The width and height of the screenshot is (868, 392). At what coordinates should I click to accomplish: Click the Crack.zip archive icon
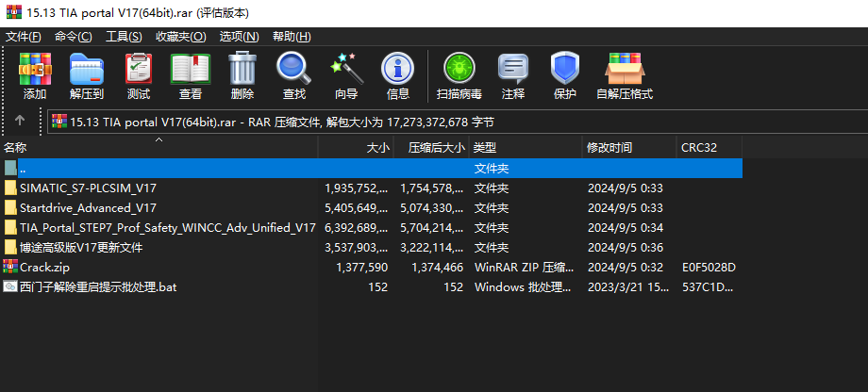pos(10,267)
